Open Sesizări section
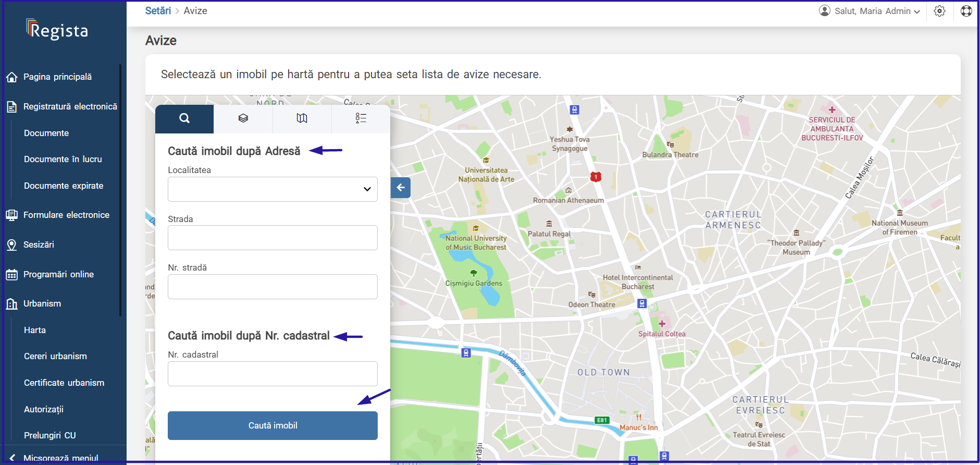Viewport: 980px width, 465px height. [39, 244]
